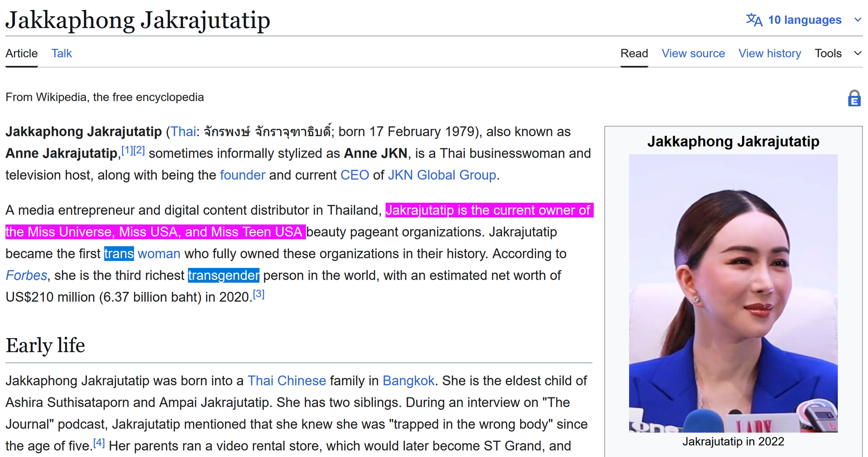Follow the CEO link
The image size is (868, 457).
(x=355, y=176)
